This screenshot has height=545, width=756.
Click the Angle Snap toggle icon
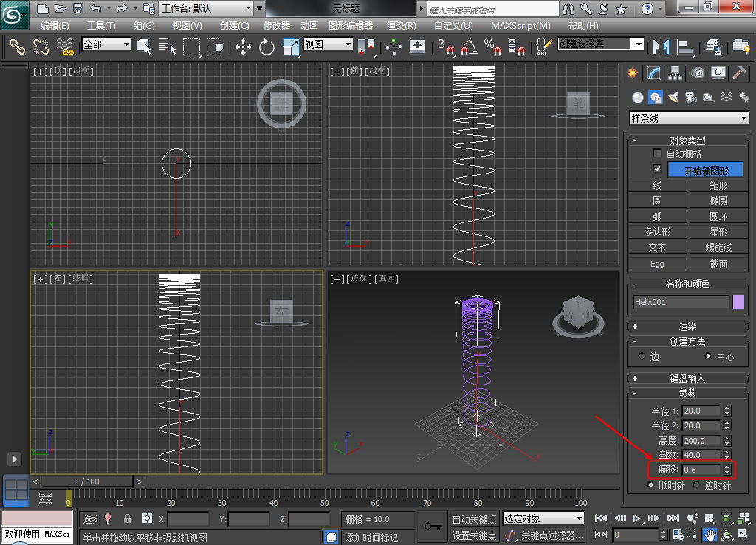point(468,47)
